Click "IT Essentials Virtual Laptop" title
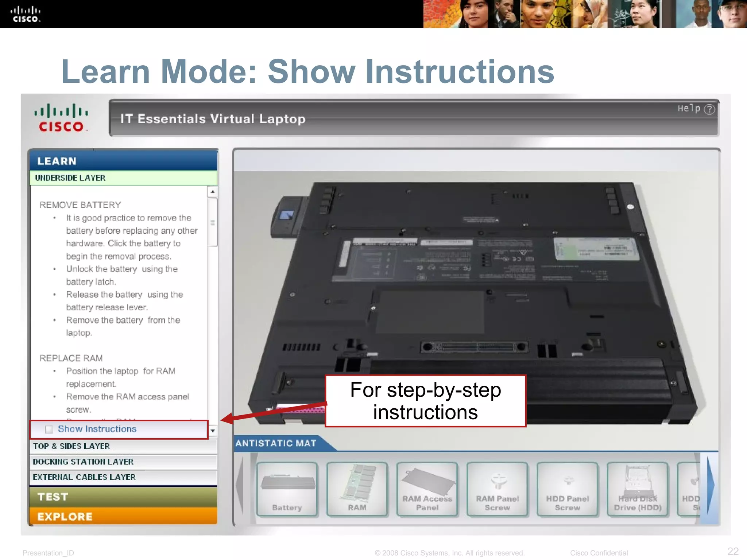 (213, 119)
